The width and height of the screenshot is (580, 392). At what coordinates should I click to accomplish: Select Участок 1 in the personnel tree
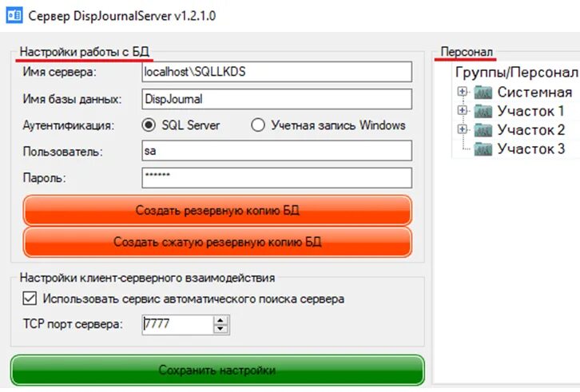coord(530,111)
